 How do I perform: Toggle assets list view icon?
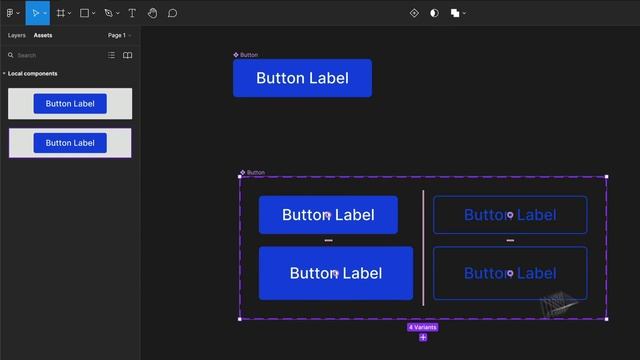[x=111, y=55]
